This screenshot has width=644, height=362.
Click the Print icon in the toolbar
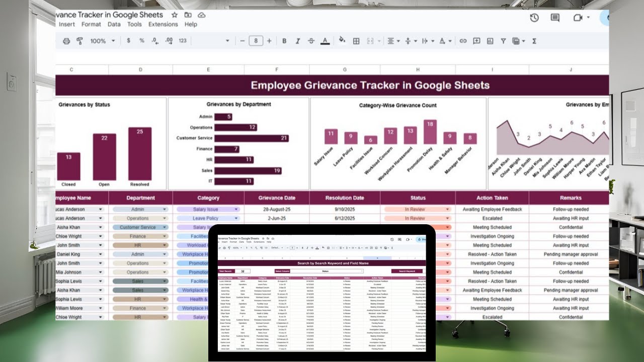coord(66,41)
